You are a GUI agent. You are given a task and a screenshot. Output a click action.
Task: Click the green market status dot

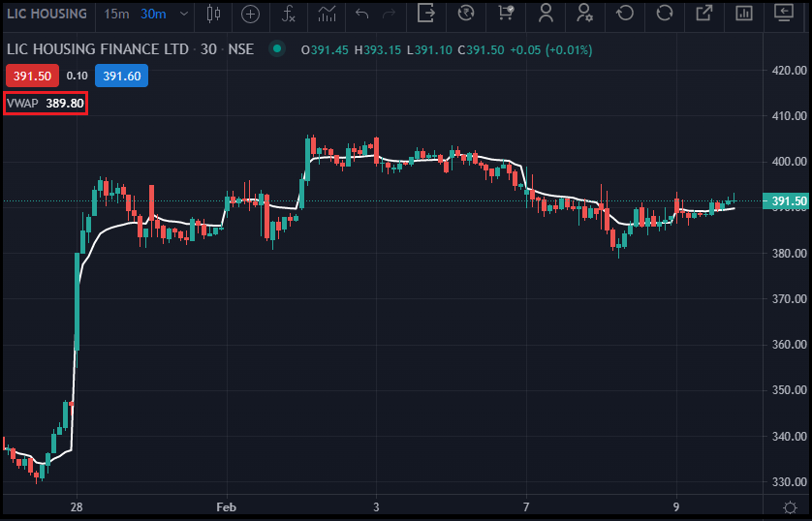(x=277, y=49)
